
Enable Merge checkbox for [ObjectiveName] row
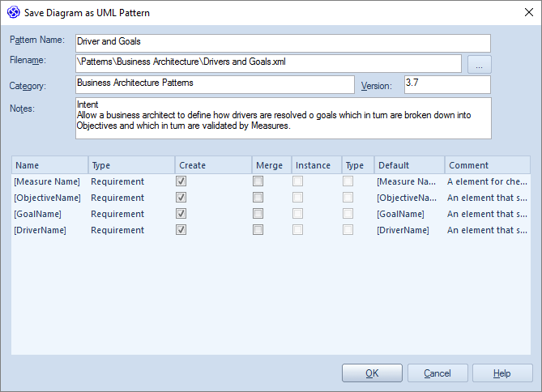tap(258, 198)
